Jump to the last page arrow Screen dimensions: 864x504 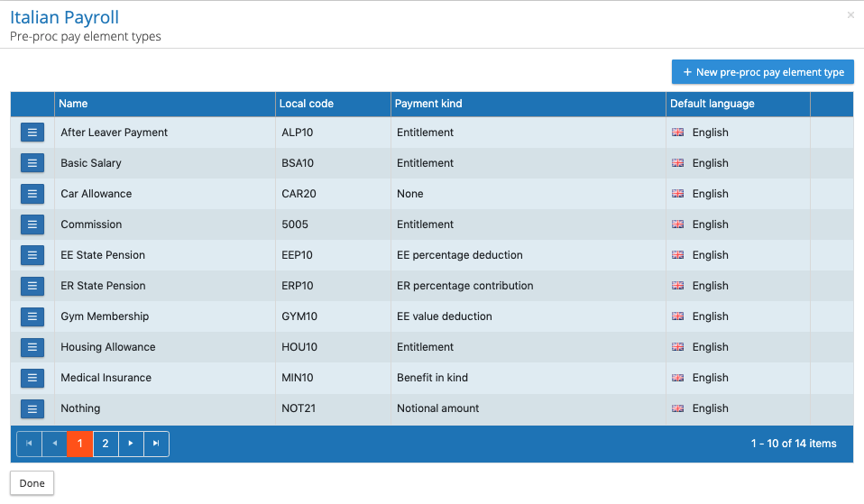click(156, 444)
